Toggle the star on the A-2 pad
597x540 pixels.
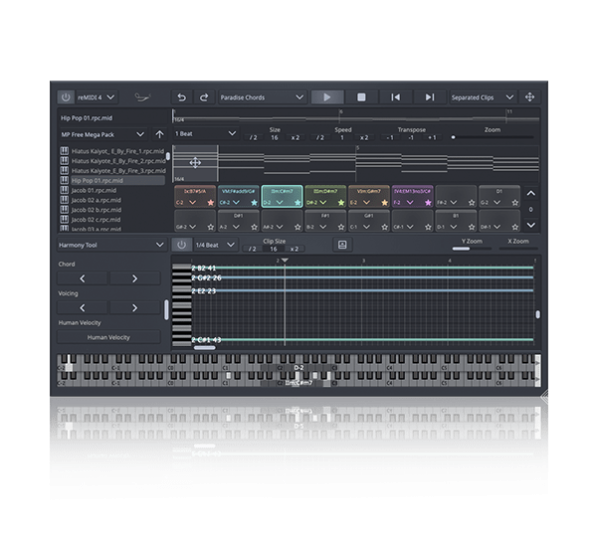[x=254, y=227]
